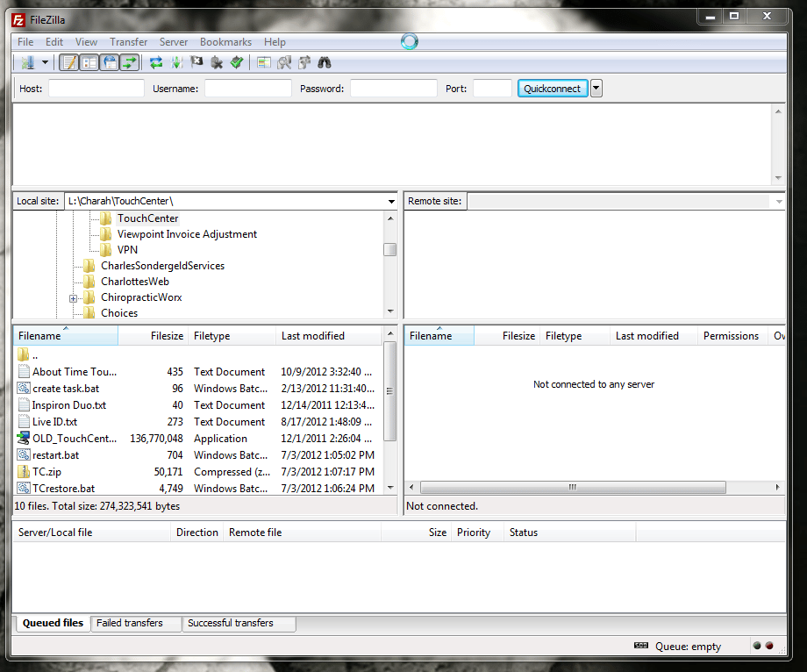The height and width of the screenshot is (672, 807).
Task: Select the CharlesSondergeldServices folder
Action: tap(162, 266)
